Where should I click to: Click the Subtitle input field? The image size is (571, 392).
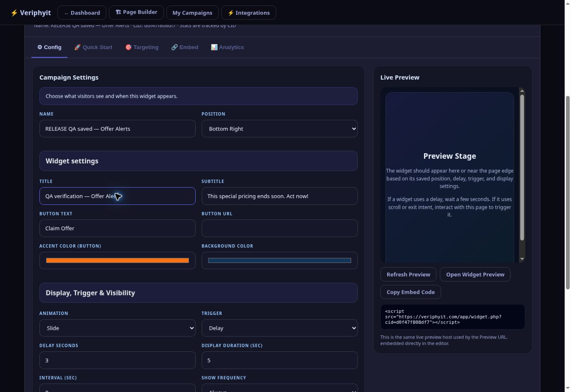280,196
